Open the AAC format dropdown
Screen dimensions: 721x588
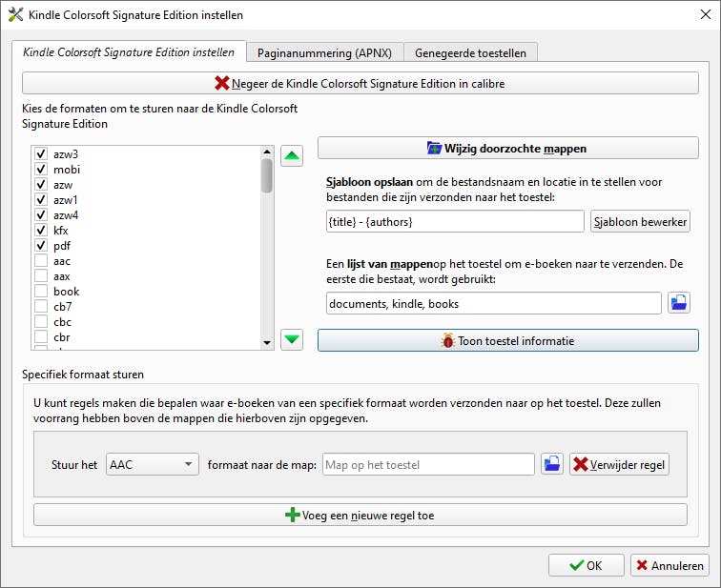(x=153, y=464)
